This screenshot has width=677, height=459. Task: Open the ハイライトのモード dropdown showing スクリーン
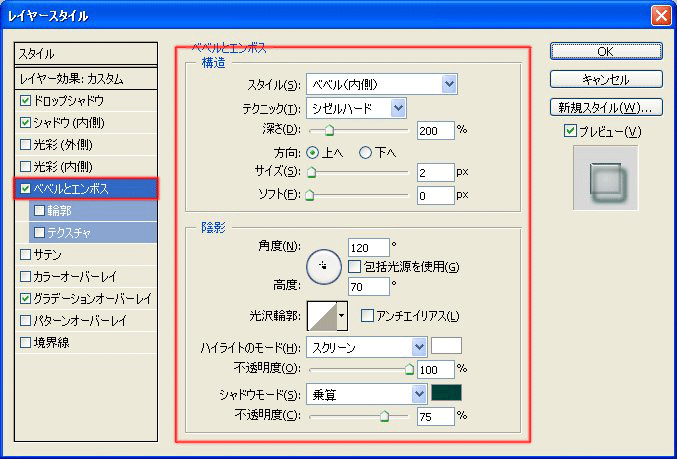(367, 348)
